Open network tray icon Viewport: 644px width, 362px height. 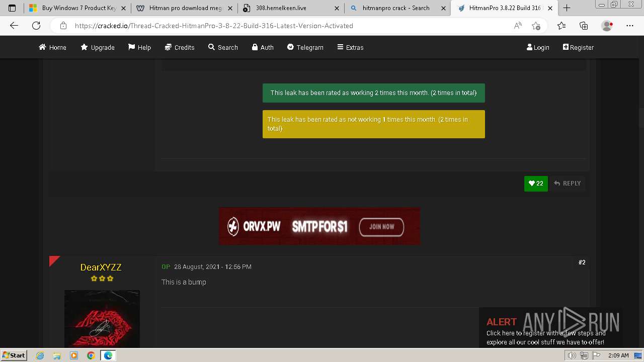pos(584,355)
